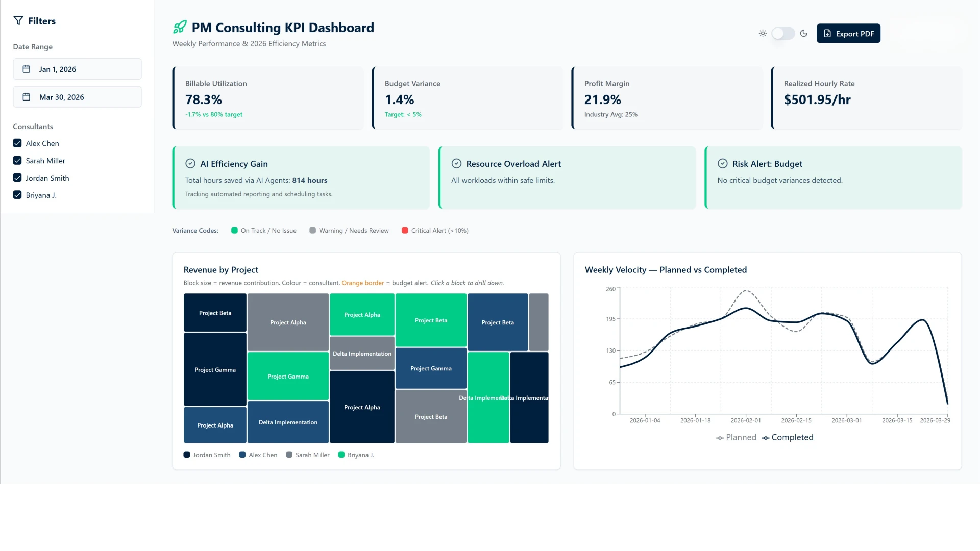Drill into gray Project Beta block
This screenshot has height=551, width=980.
point(431,417)
